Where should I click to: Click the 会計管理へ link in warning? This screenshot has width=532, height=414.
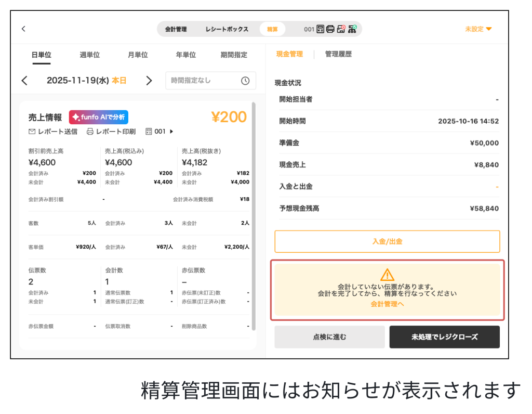click(x=387, y=304)
